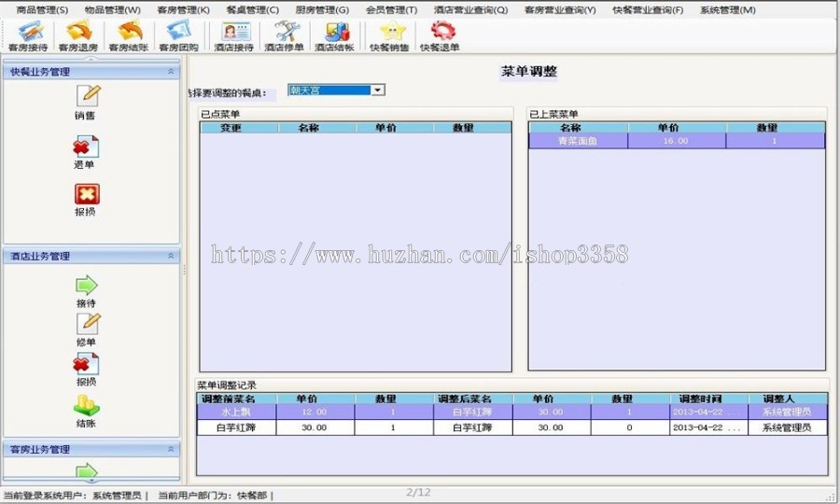This screenshot has width=840, height=504.
Task: Click the 酒店修单 tools icon
Action: pyautogui.click(x=285, y=35)
